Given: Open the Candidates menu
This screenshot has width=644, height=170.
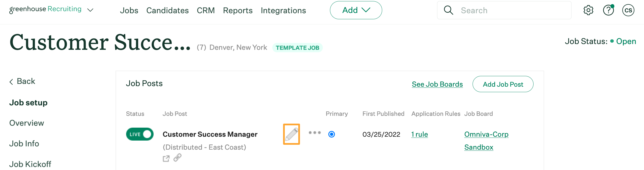Looking at the screenshot, I should pyautogui.click(x=167, y=10).
